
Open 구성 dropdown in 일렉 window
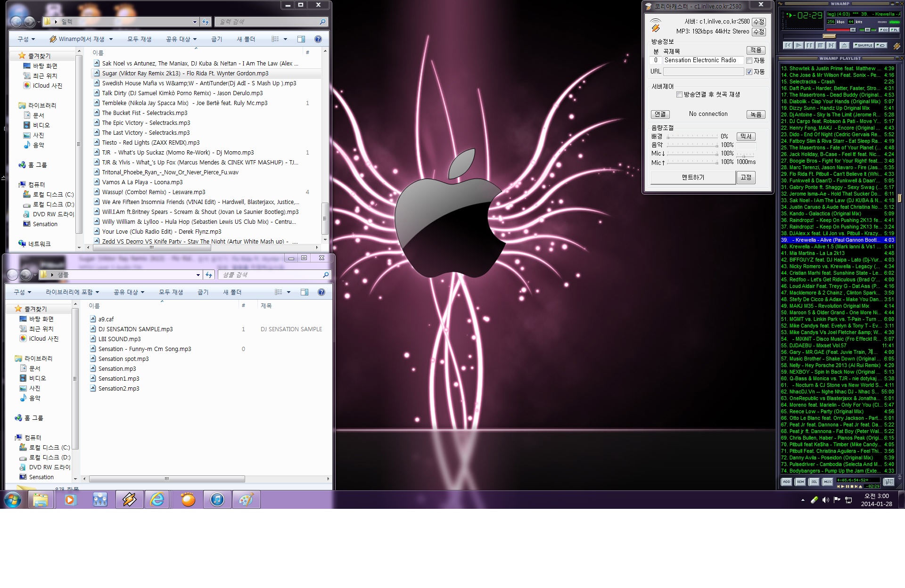point(26,39)
